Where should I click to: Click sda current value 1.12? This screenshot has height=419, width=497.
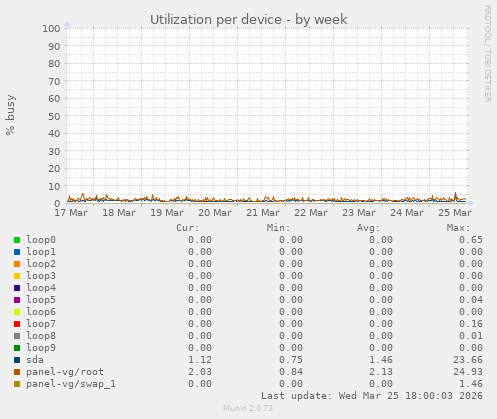point(200,360)
